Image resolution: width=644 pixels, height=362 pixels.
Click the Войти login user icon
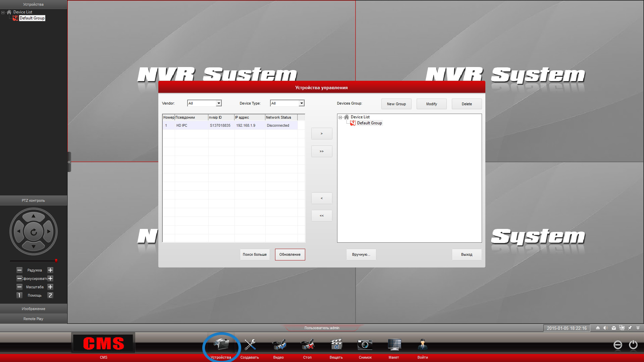(x=423, y=345)
